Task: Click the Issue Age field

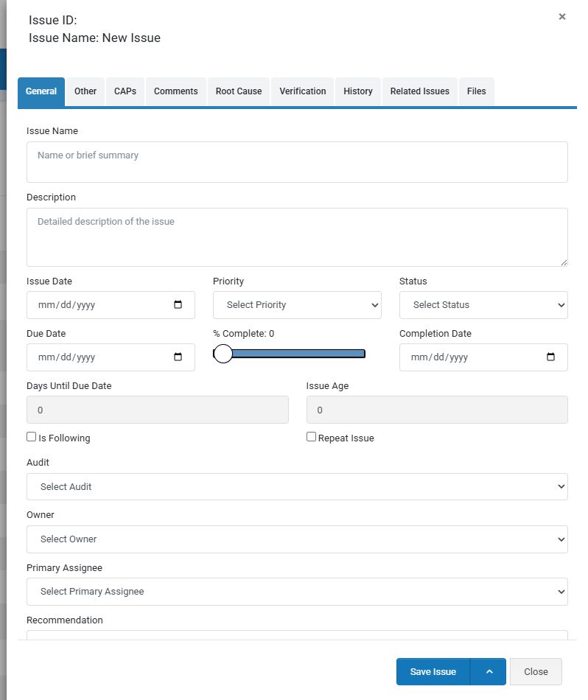Action: (437, 410)
